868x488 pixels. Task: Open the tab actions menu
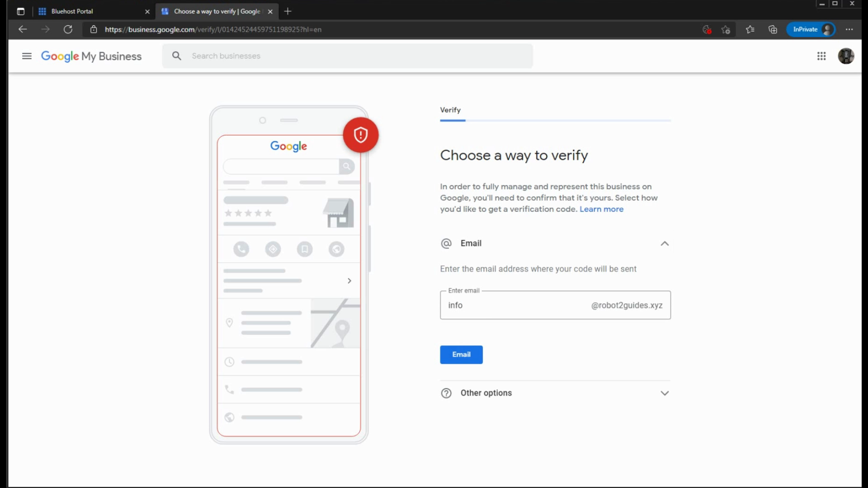click(20, 11)
